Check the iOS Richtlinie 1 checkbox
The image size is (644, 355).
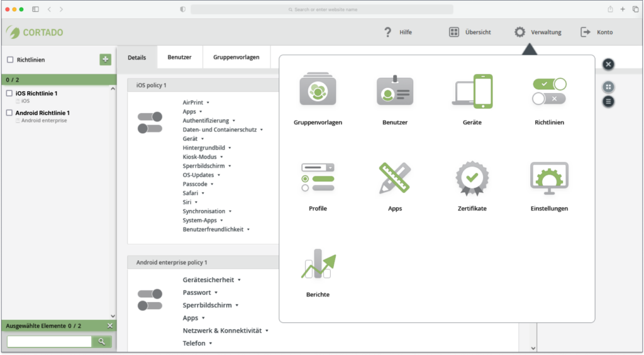click(x=9, y=93)
